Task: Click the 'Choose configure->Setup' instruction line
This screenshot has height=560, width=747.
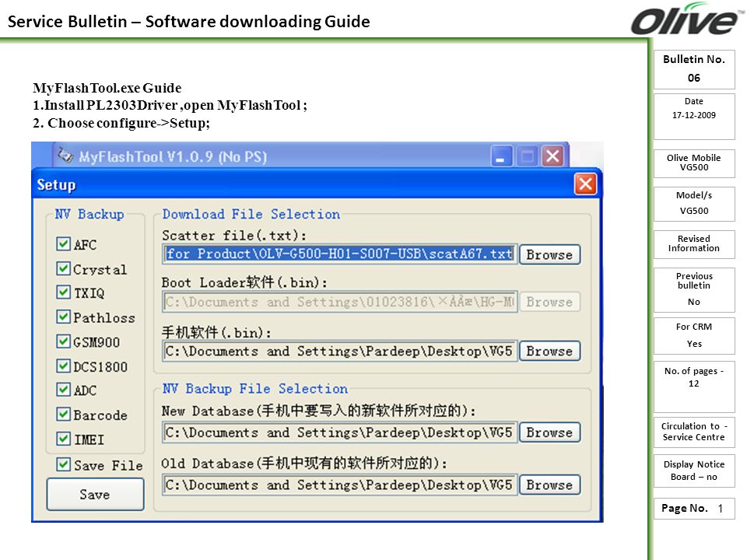Action: point(121,123)
